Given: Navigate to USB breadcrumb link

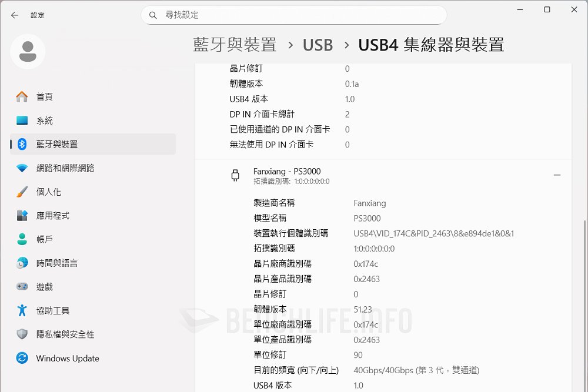Looking at the screenshot, I should [x=318, y=45].
